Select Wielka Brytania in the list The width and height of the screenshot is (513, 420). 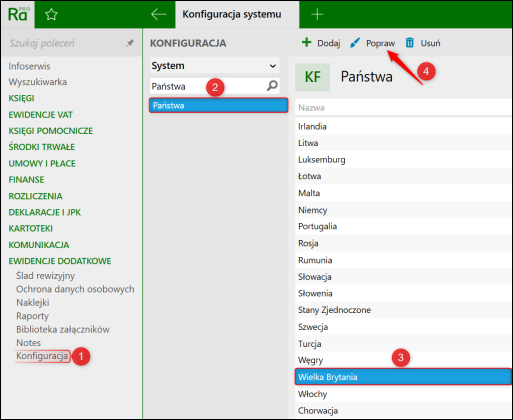tap(403, 377)
